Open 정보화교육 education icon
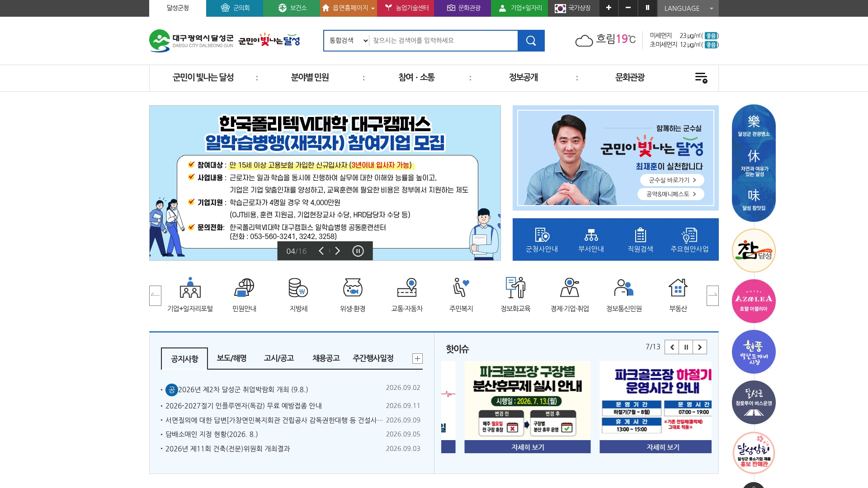The image size is (868, 488). (x=515, y=295)
